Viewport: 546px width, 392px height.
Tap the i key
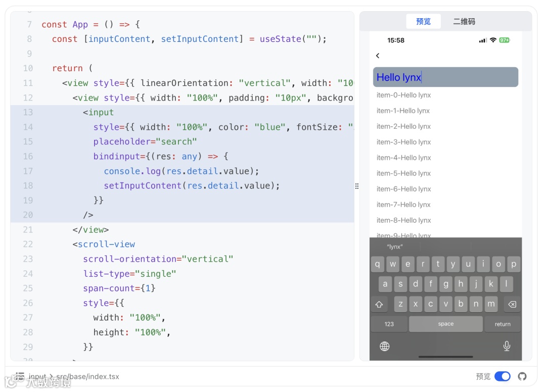click(483, 264)
